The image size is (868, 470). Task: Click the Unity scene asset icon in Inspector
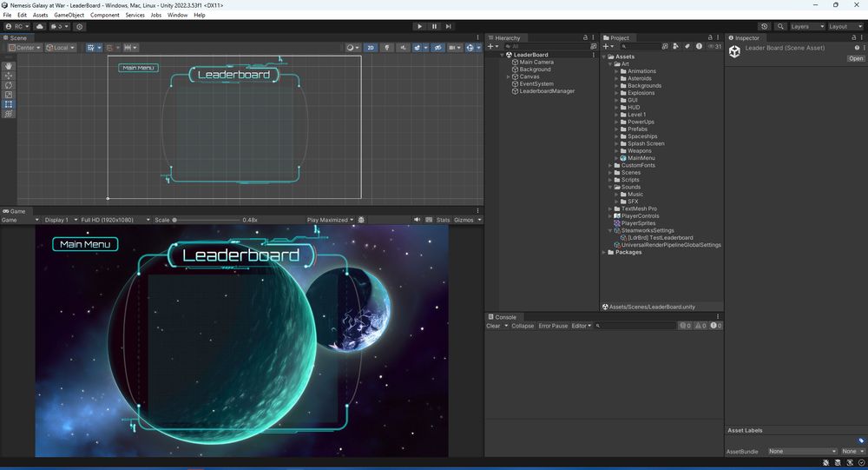[734, 51]
